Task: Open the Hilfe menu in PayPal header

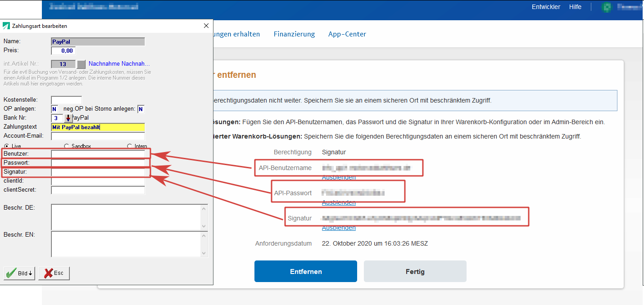Action: click(x=575, y=7)
